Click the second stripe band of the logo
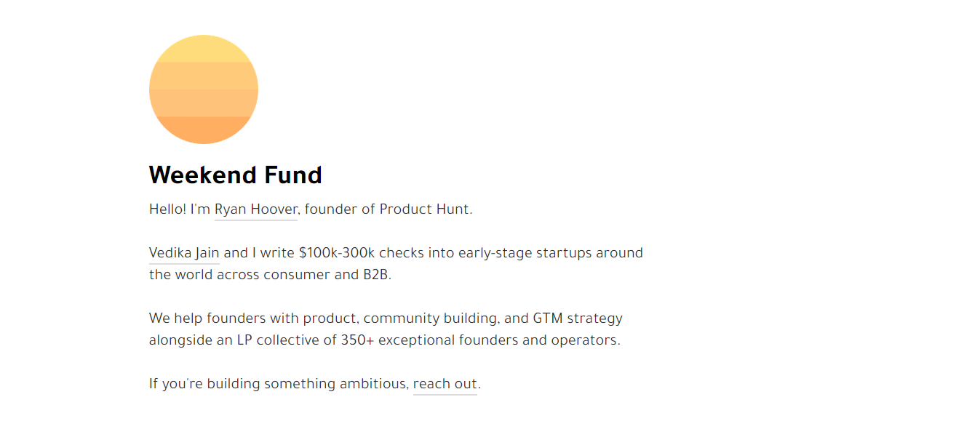 (204, 76)
